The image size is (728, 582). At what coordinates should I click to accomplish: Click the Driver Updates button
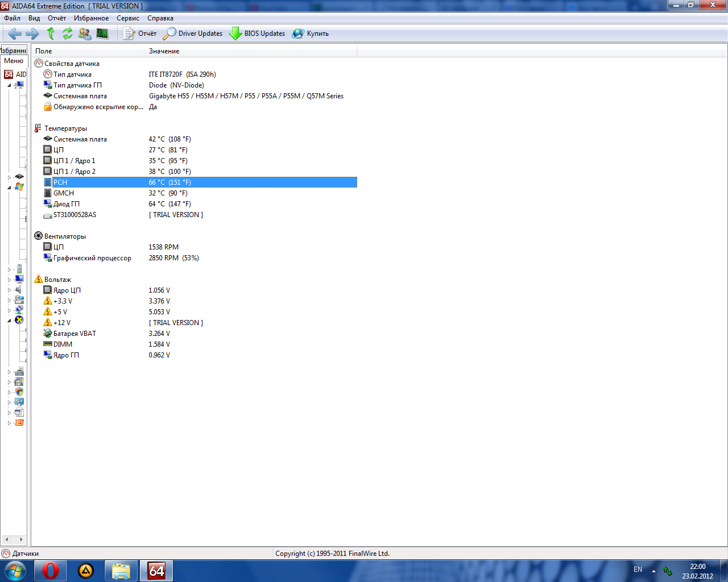(193, 34)
